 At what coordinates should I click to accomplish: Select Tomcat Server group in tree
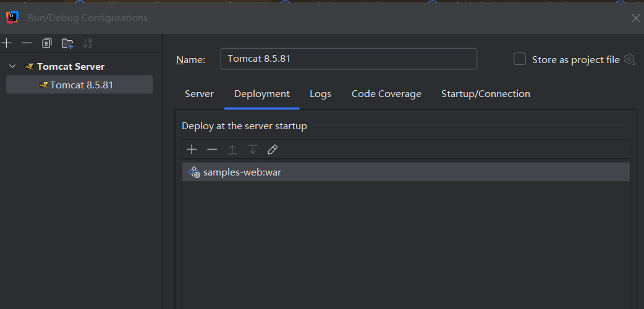[x=70, y=66]
